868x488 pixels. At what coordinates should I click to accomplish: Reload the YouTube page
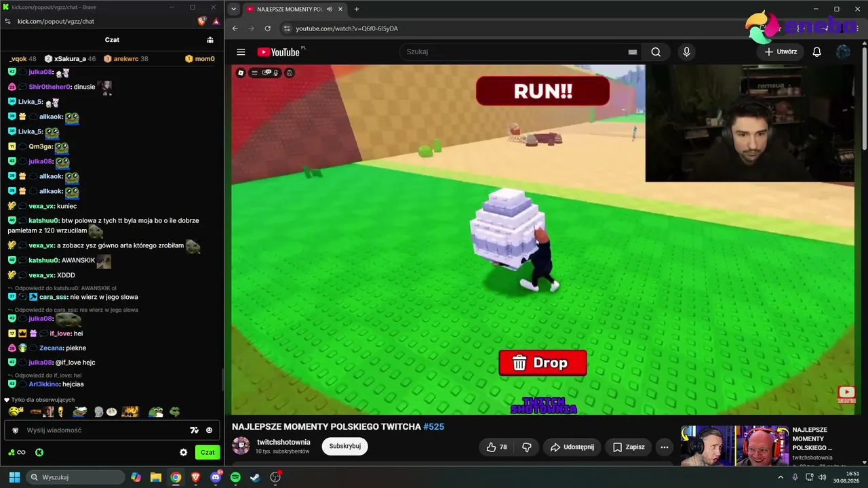[x=268, y=28]
